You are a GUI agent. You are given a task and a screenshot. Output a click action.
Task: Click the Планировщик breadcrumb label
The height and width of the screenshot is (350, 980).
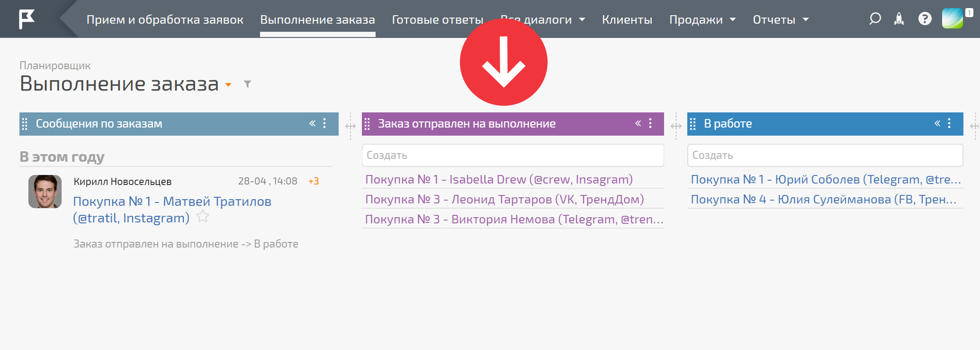pos(55,65)
